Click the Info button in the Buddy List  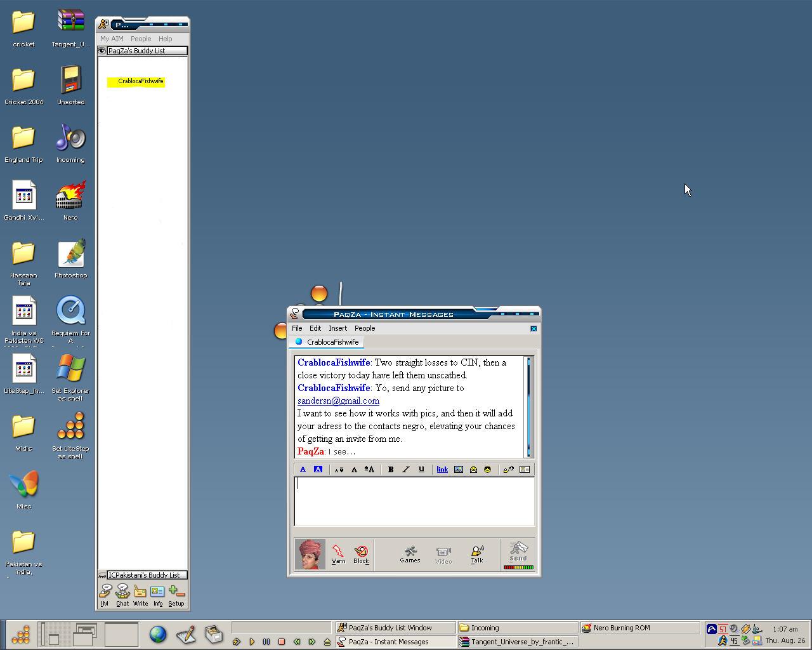tap(158, 596)
